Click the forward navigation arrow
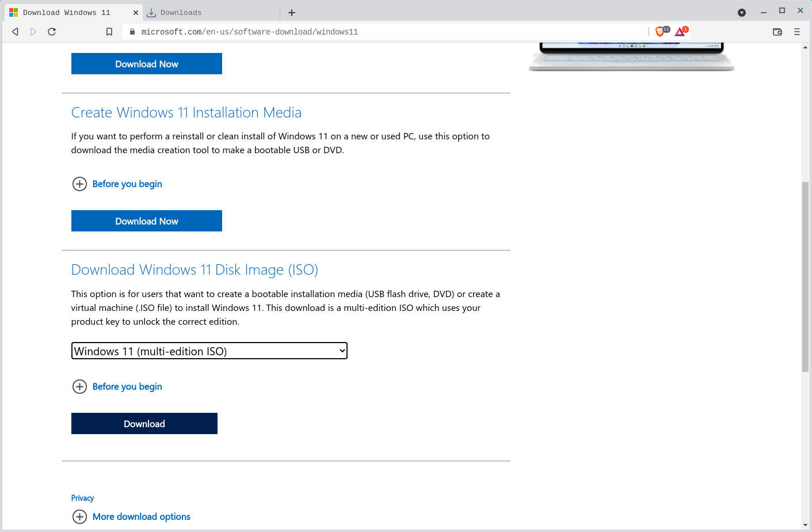812x532 pixels. pyautogui.click(x=33, y=32)
